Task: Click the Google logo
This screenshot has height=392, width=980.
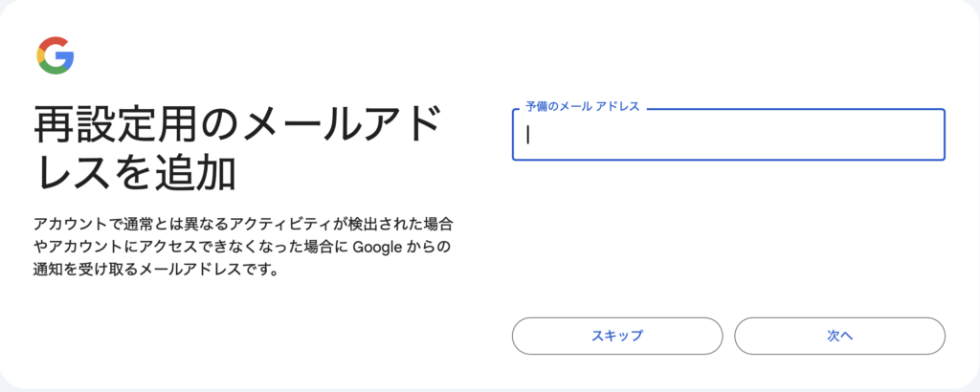Action: (56, 56)
